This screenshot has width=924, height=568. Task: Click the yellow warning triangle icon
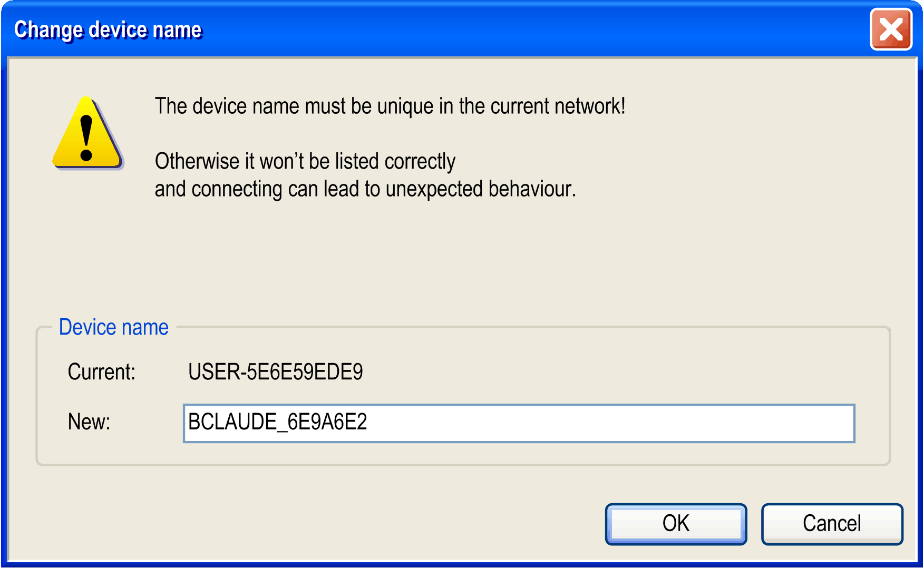coord(87,133)
